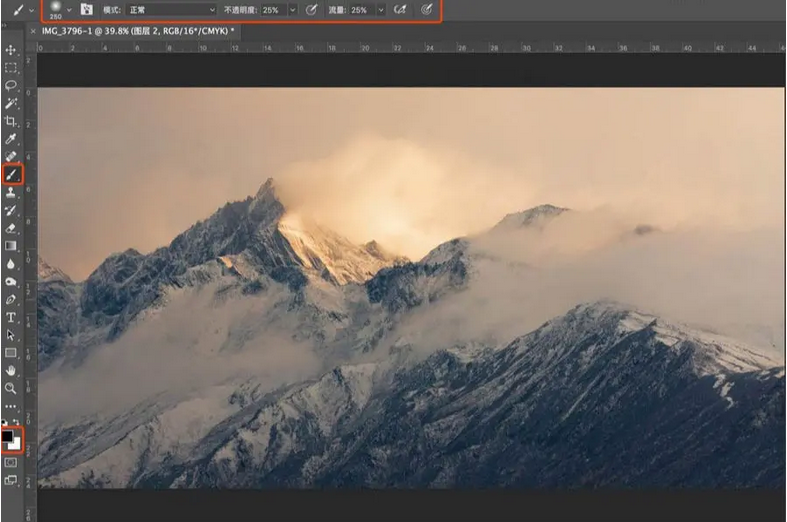Enable airbrush-style build-up effects
The height and width of the screenshot is (522, 787).
(400, 10)
